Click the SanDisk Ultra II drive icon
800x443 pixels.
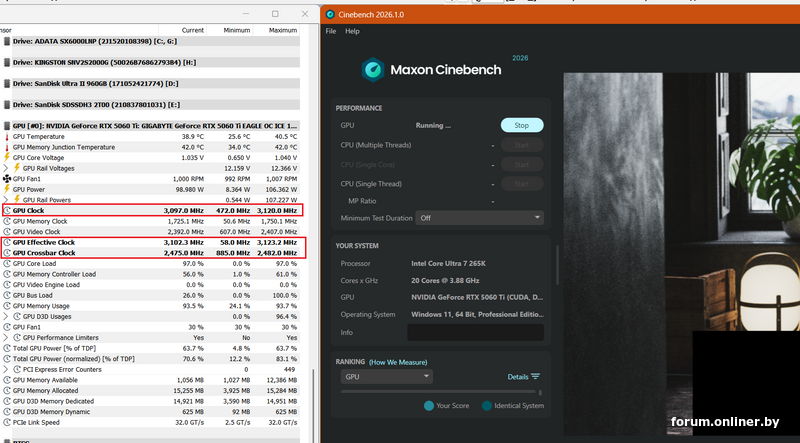click(x=7, y=83)
